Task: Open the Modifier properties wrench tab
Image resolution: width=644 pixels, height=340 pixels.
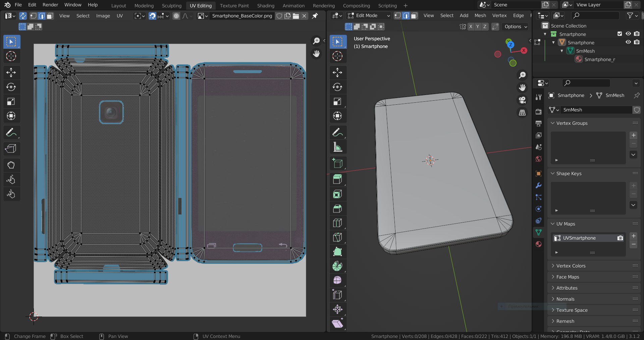Action: click(538, 185)
